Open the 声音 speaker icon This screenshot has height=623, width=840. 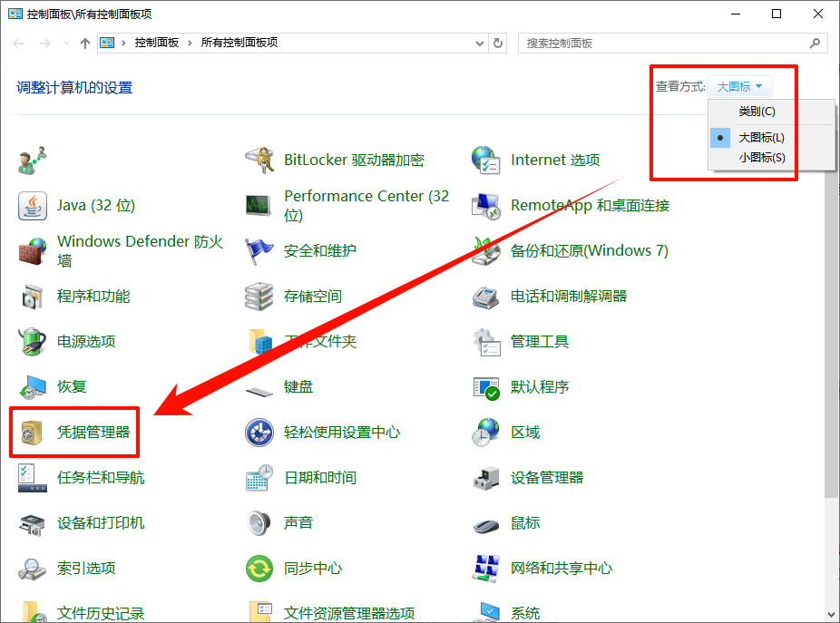(x=259, y=523)
